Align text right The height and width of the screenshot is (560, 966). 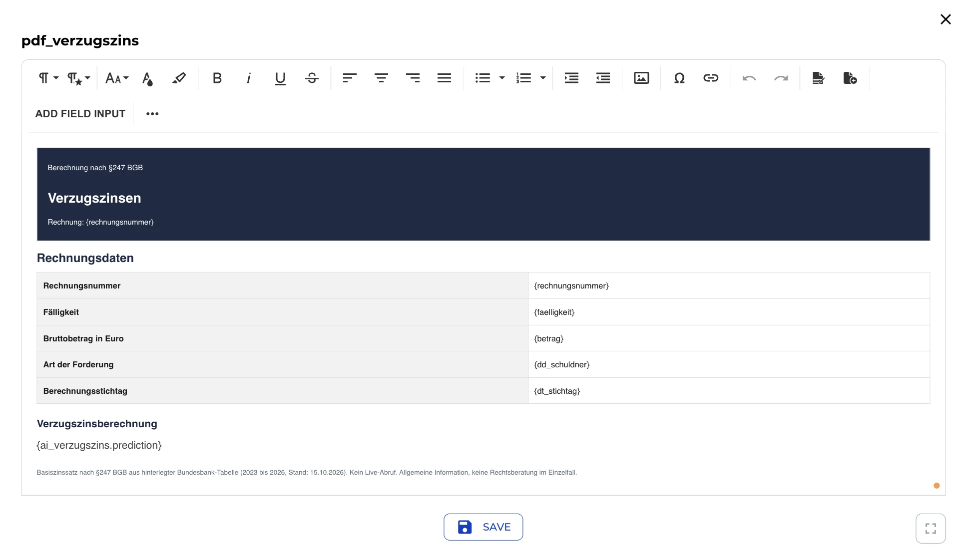413,78
